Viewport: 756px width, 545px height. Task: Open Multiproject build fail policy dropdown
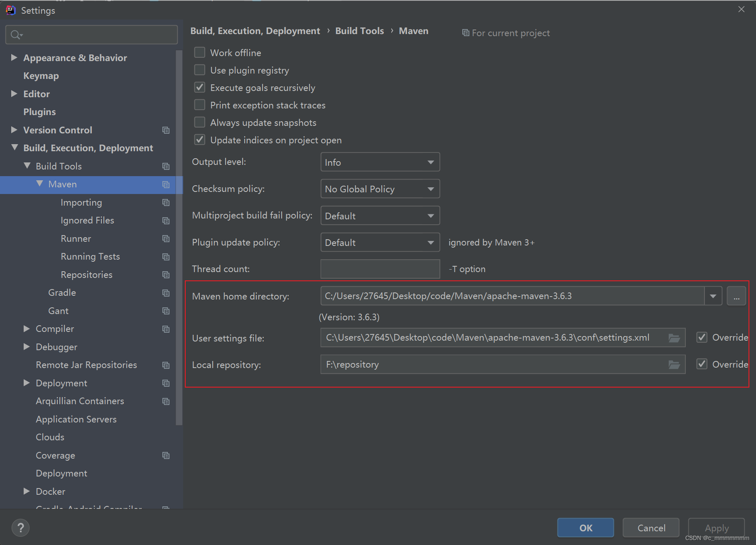click(x=380, y=216)
